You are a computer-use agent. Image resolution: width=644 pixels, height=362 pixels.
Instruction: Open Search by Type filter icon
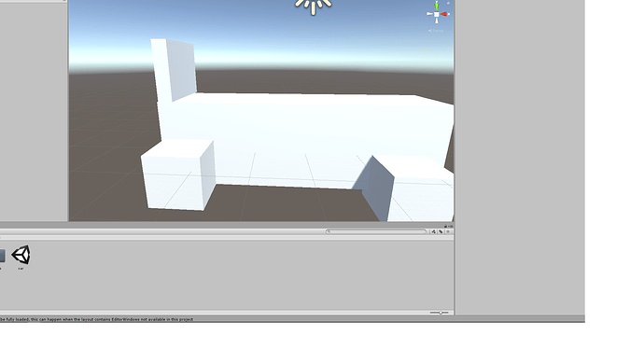coord(433,231)
